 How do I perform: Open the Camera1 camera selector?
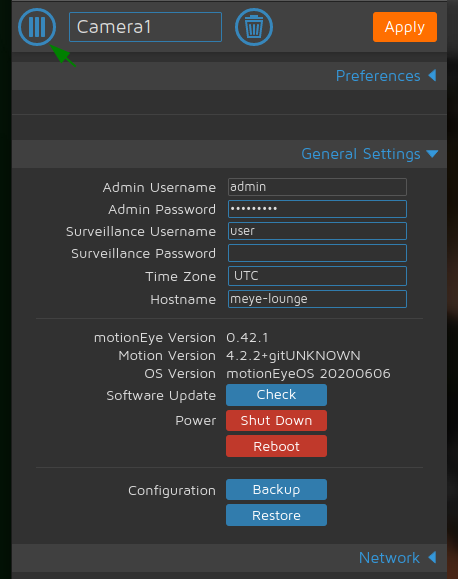tap(145, 27)
